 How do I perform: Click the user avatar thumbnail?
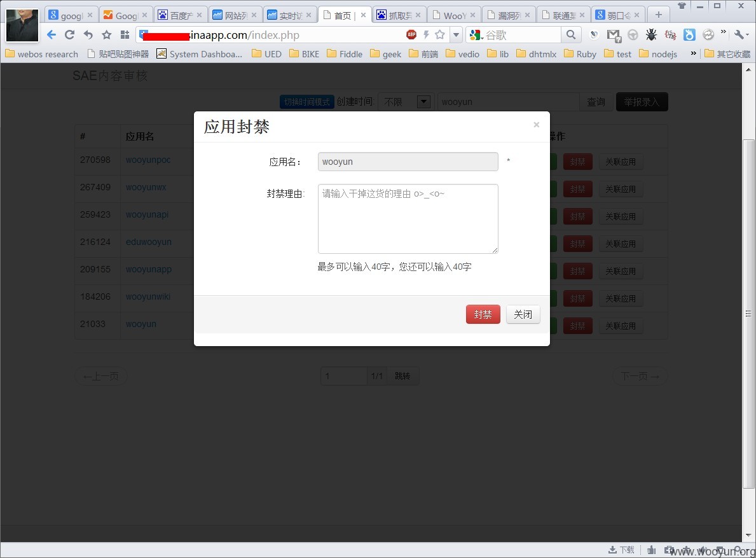(22, 25)
